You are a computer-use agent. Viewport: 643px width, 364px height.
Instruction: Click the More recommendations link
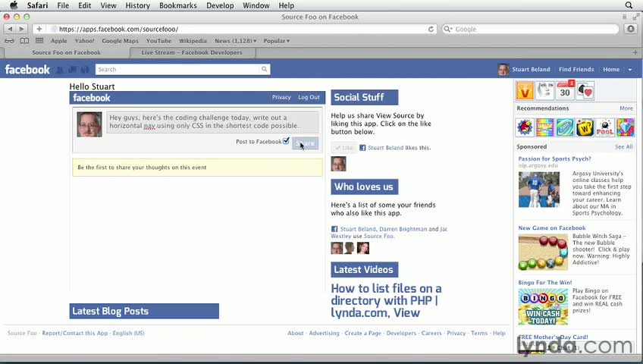(x=626, y=108)
